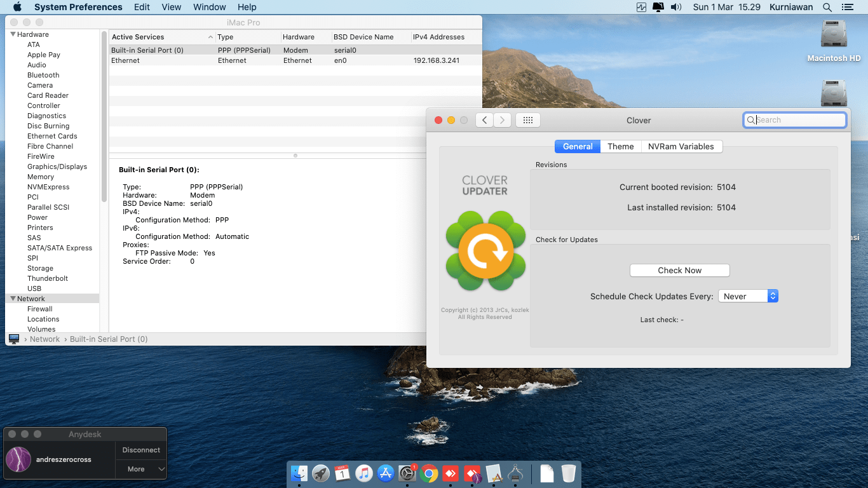Click Built-in Serial Port (0) in path bar
Viewport: 868px width, 488px height.
109,339
